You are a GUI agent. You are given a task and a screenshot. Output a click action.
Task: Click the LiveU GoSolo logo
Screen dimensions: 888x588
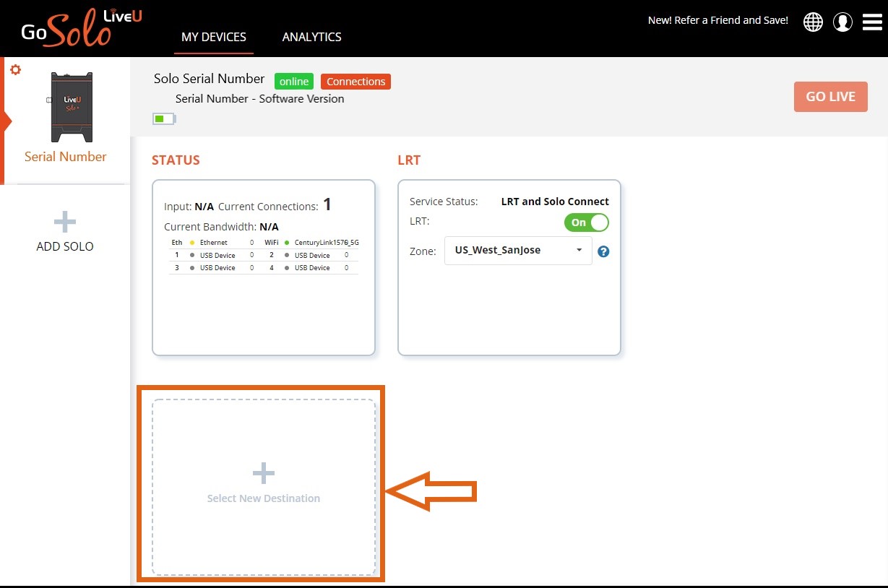[82, 28]
